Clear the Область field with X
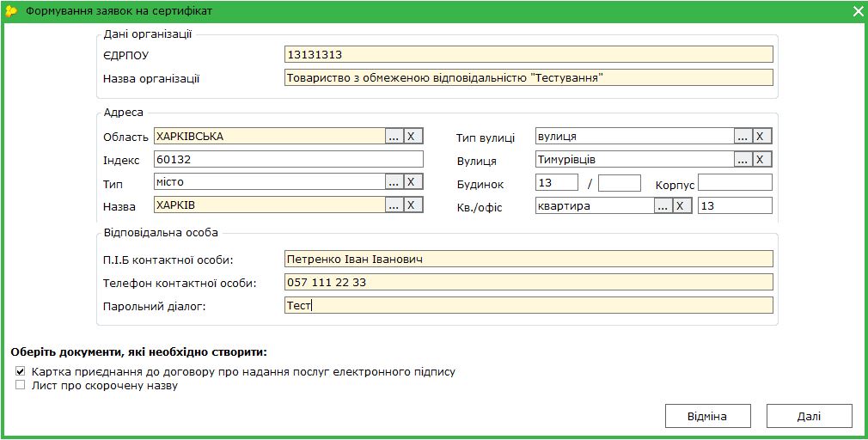Image resolution: width=868 pixels, height=440 pixels. (412, 136)
